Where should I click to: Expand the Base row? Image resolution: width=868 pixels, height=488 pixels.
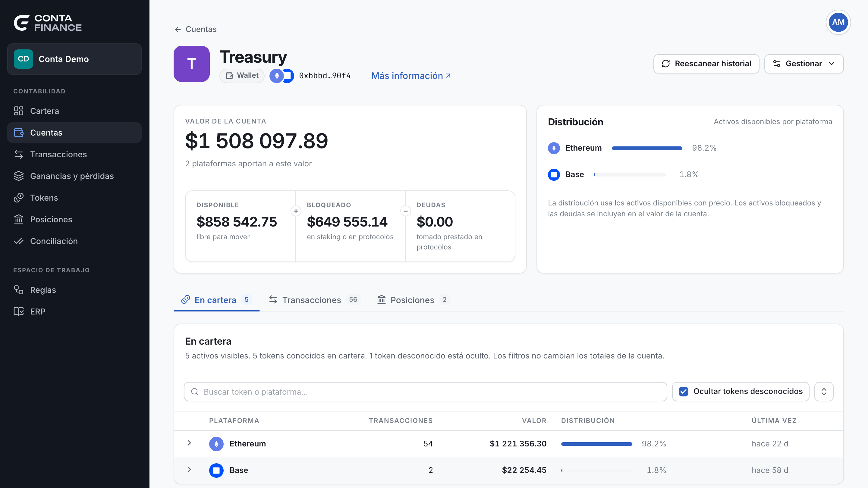point(189,470)
